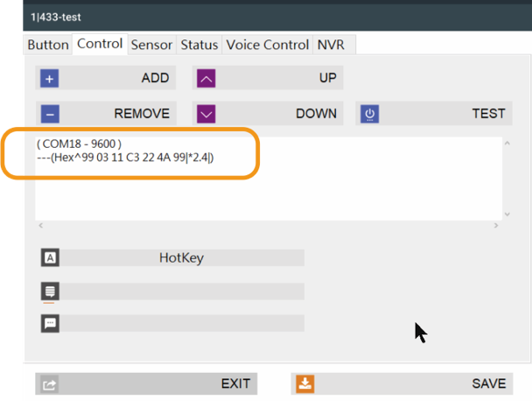Switch to the Button tab
This screenshot has width=532, height=401.
[48, 45]
